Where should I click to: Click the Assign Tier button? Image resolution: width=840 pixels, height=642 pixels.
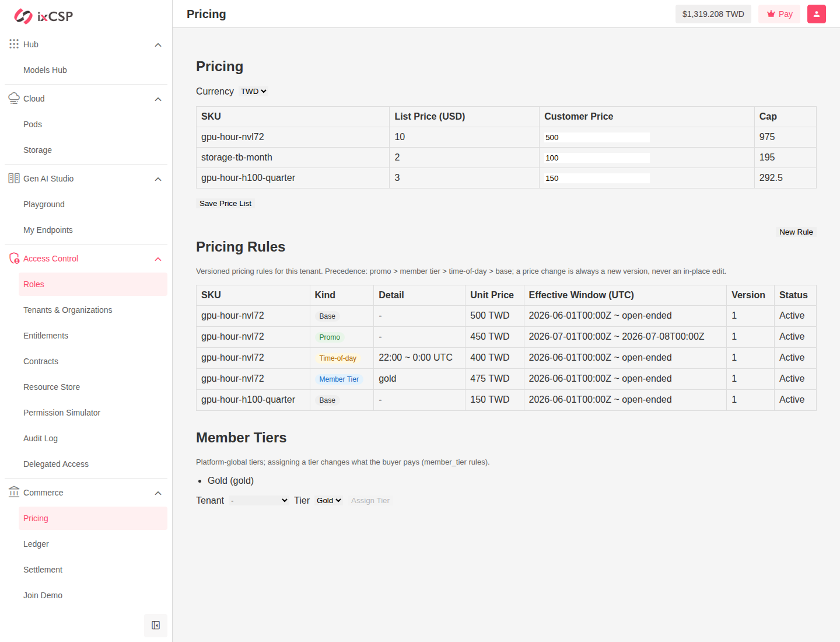[370, 501]
